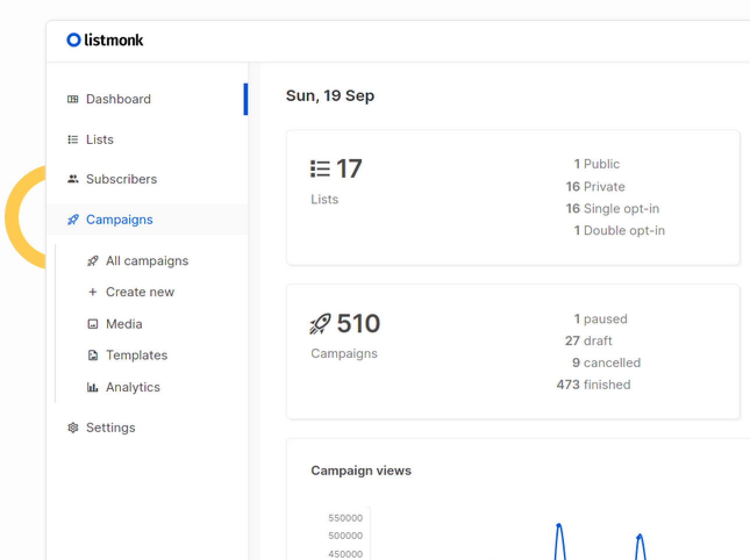Open the Templates page

tap(137, 355)
